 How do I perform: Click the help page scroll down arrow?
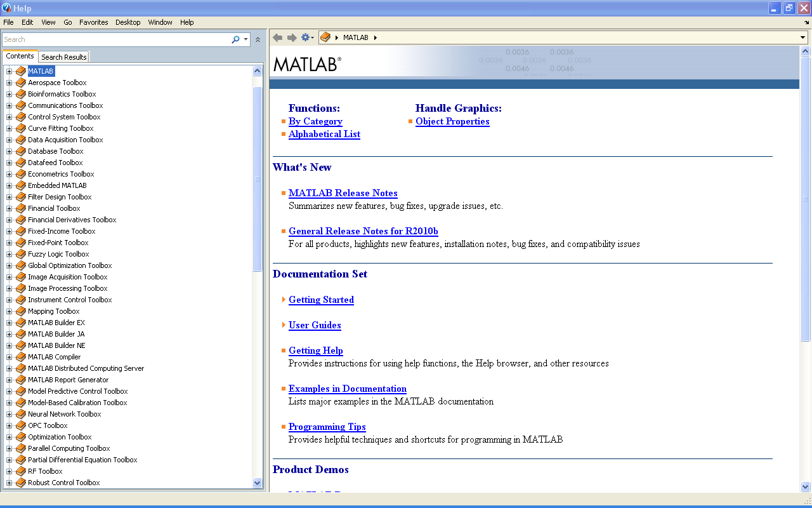(x=805, y=487)
